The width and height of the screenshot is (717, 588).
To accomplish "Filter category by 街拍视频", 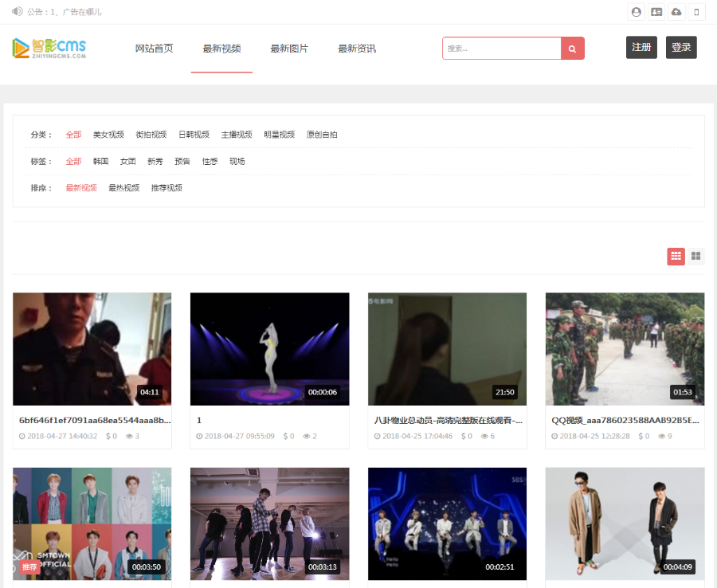I will 151,135.
